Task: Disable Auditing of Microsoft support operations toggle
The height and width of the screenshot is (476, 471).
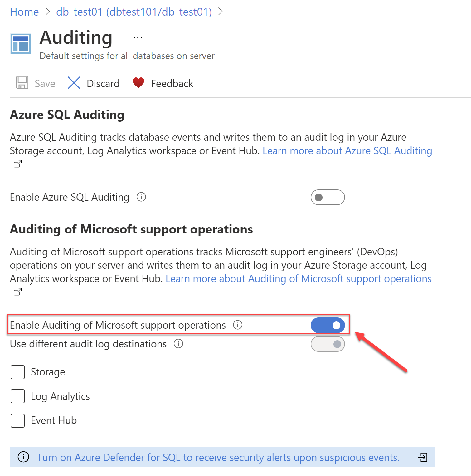Action: [x=328, y=325]
